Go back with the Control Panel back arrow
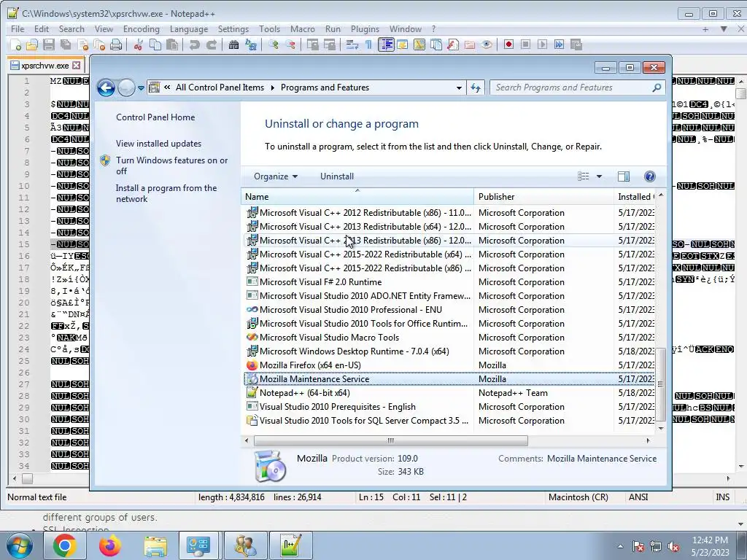Viewport: 747px width, 560px height. 106,87
